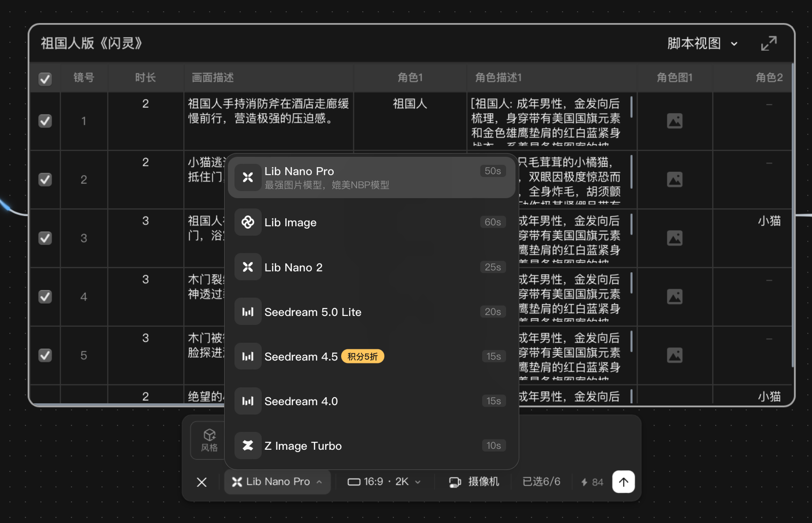Click the character image placeholder in row 2
This screenshot has height=523, width=812.
(x=675, y=179)
